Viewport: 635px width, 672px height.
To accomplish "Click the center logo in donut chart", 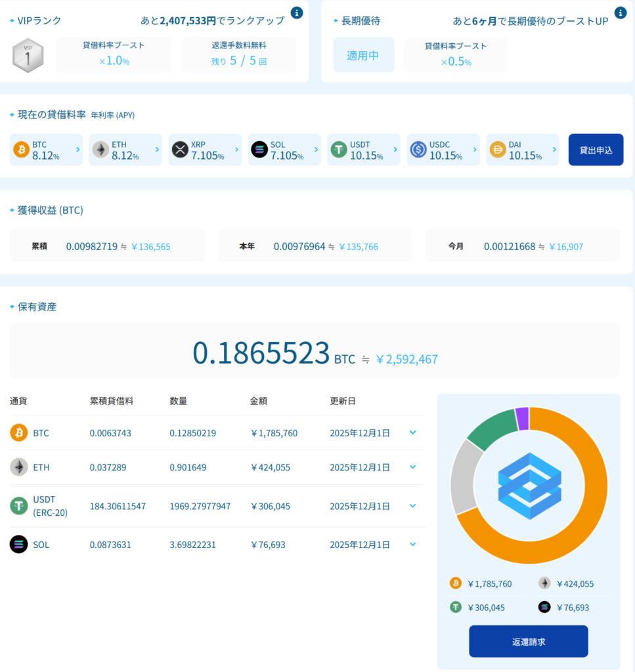I will pyautogui.click(x=529, y=486).
